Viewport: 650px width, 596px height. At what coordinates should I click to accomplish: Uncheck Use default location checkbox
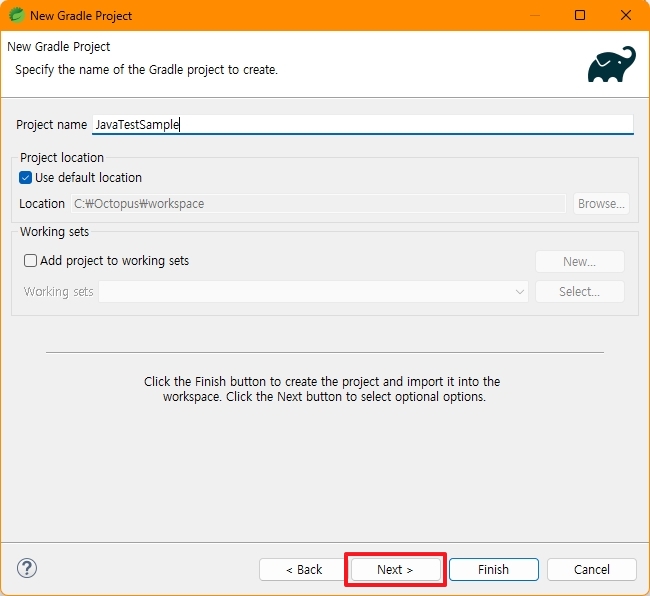(25, 178)
